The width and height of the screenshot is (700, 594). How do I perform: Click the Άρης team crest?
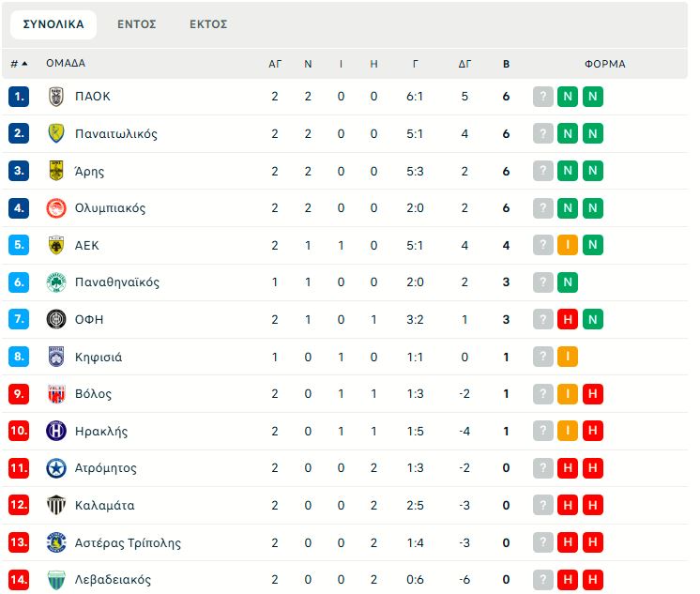[x=56, y=171]
